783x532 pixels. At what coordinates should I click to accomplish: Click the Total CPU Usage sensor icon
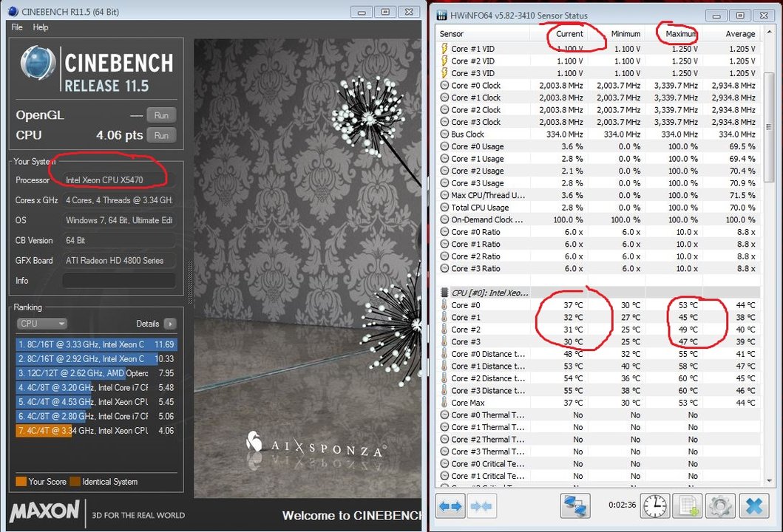click(444, 208)
